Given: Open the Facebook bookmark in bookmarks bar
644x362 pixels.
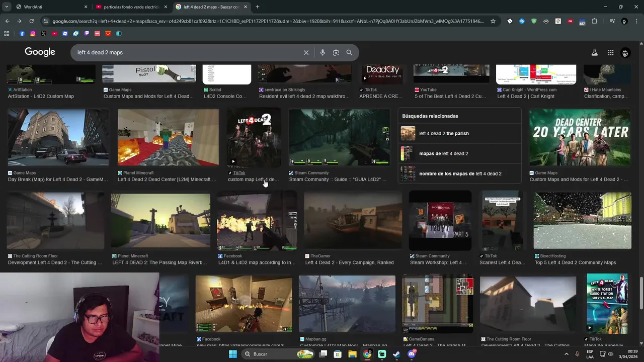Looking at the screenshot, I should click(22, 34).
